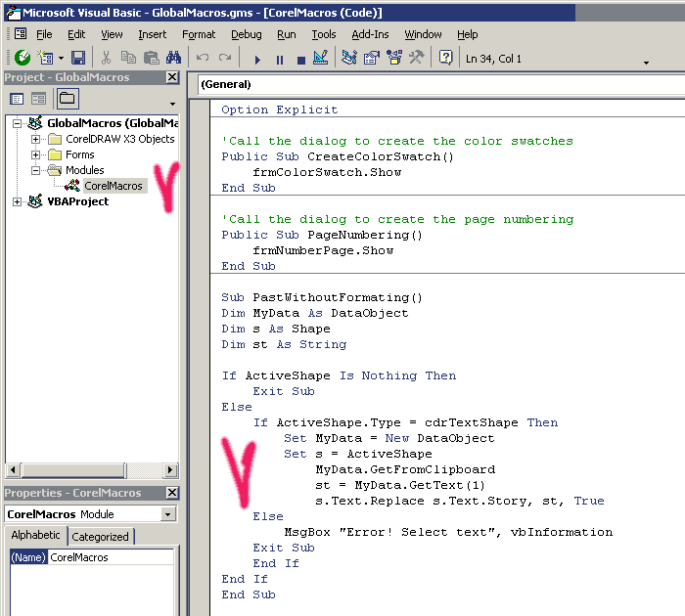Viewport: 685px width, 616px height.
Task: Expand the CorelDRAW X3 Objects folder
Action: [x=36, y=139]
